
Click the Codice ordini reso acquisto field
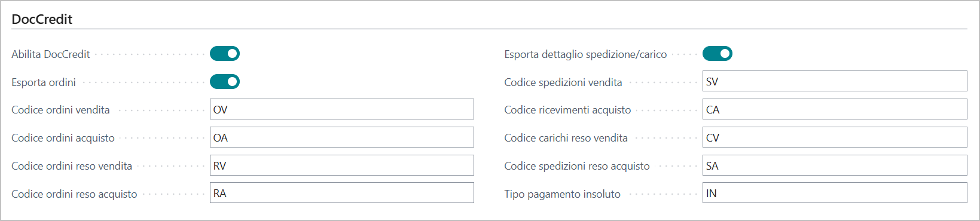(x=342, y=193)
